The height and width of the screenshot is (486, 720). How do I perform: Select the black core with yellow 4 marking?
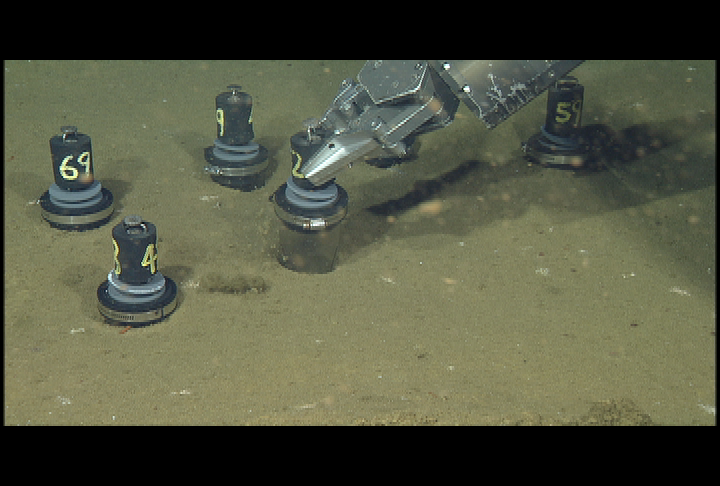point(137,270)
